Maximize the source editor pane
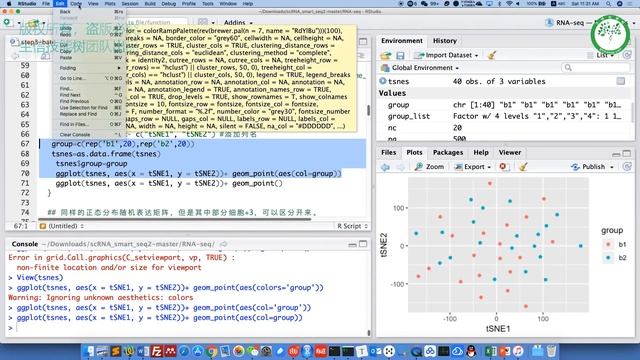This screenshot has width=640, height=360. tap(363, 42)
